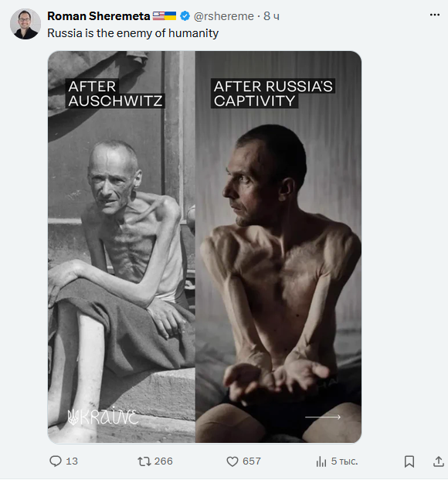Click the UKRAINE watermark logo on the image
The height and width of the screenshot is (480, 448).
coord(103,416)
